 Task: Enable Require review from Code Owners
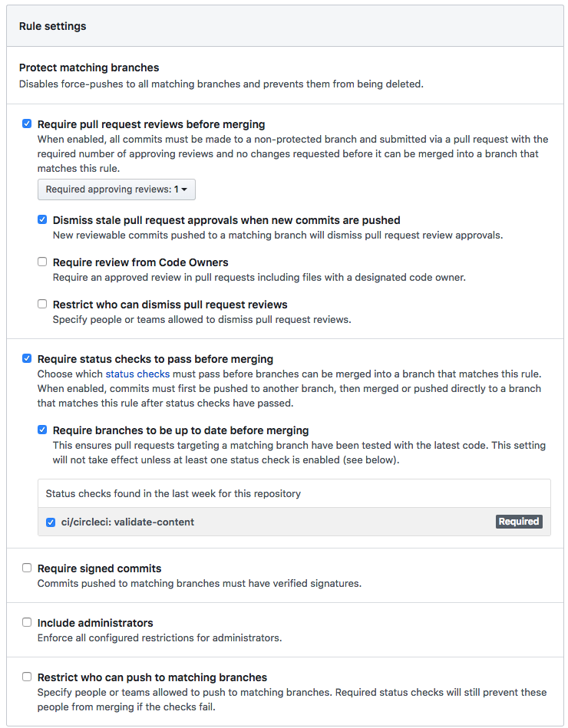42,262
